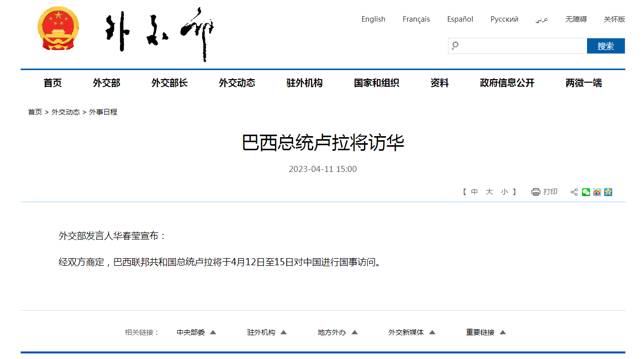Share the article via WeChat icon
The height and width of the screenshot is (359, 644).
[x=586, y=192]
